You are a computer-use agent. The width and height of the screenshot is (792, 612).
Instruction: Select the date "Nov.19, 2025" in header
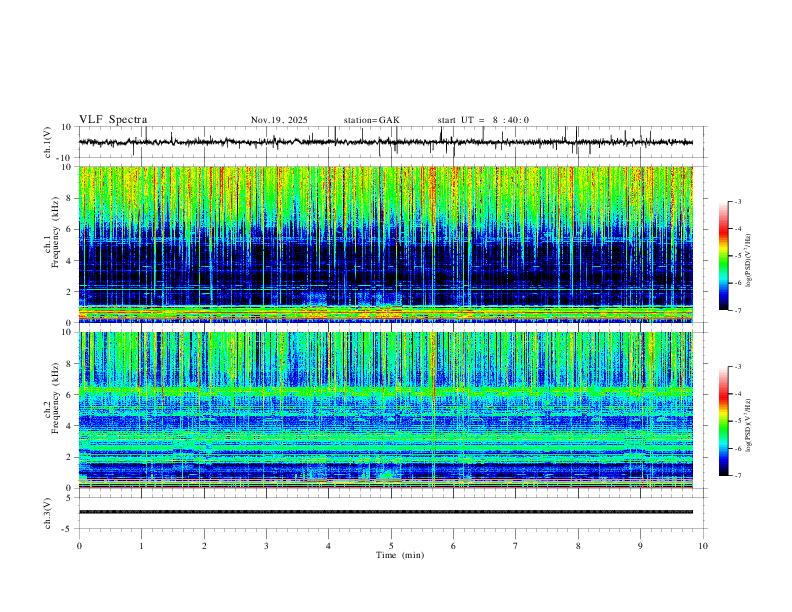pos(279,120)
